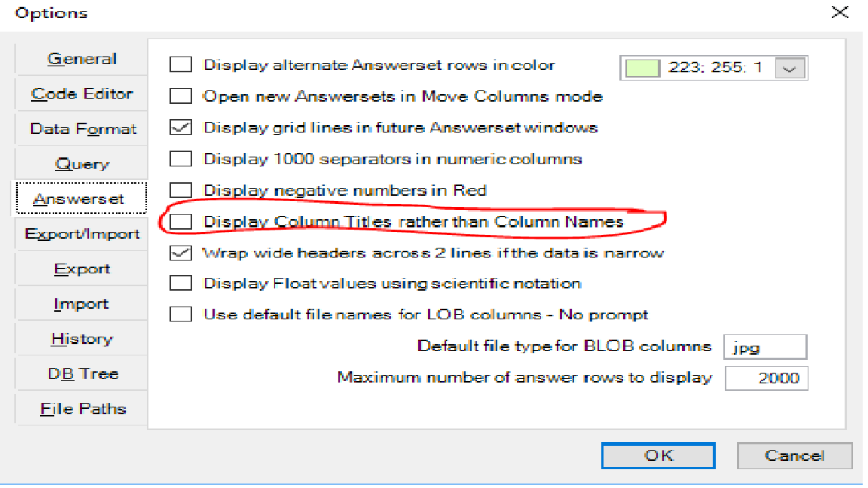
Task: Select the Query tab
Action: point(81,164)
